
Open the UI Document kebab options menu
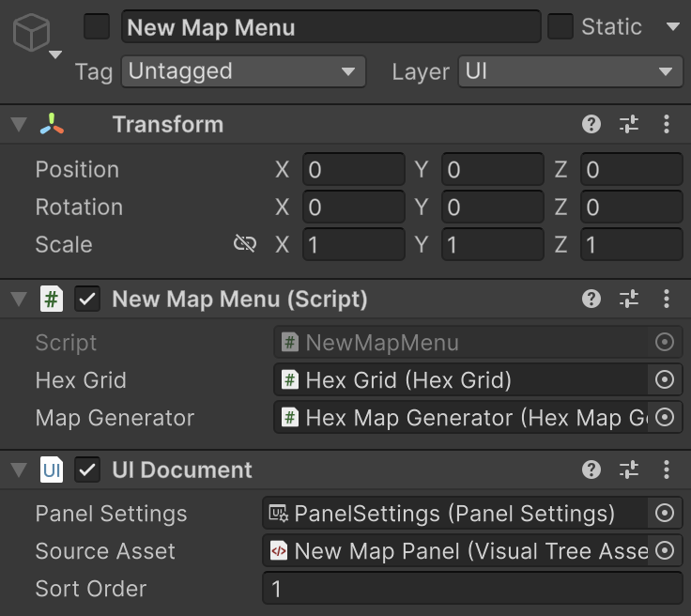tap(667, 470)
